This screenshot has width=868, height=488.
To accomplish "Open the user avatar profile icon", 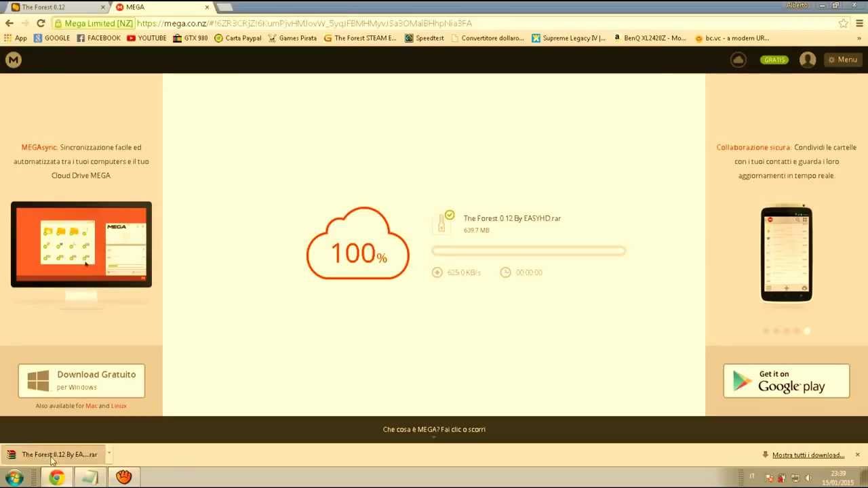I will [x=808, y=60].
